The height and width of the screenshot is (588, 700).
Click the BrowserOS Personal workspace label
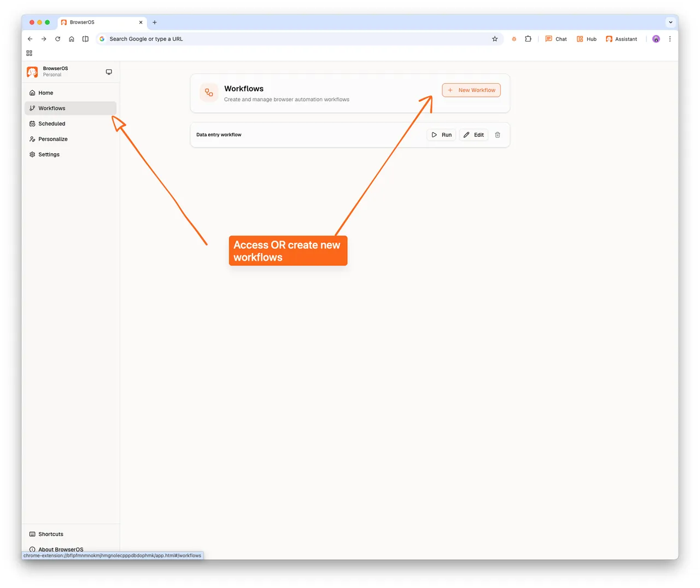pos(55,72)
